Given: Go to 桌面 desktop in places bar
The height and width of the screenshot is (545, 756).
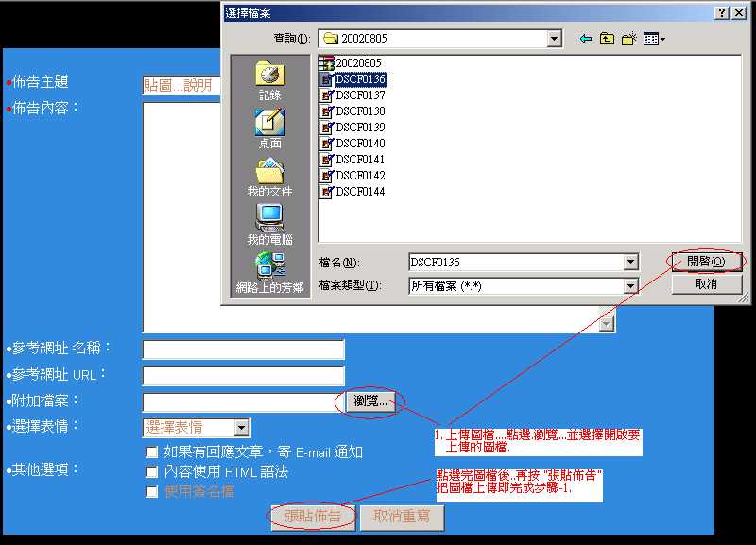Looking at the screenshot, I should (269, 128).
